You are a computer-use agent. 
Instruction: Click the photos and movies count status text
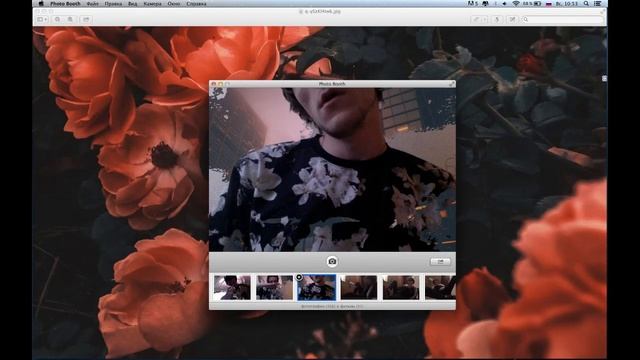click(x=332, y=306)
